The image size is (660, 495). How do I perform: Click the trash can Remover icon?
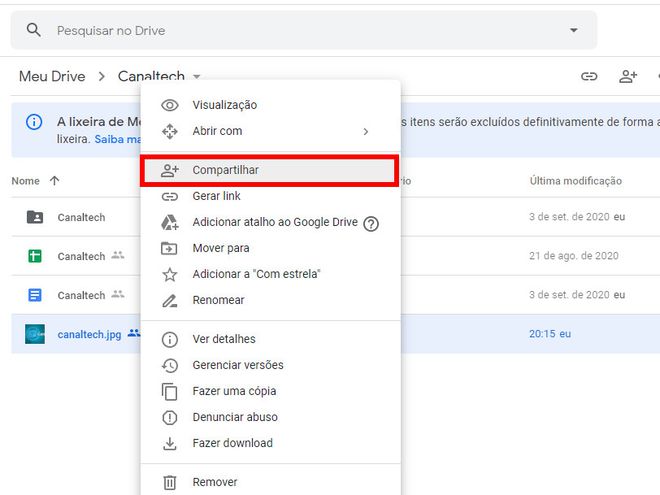click(170, 482)
